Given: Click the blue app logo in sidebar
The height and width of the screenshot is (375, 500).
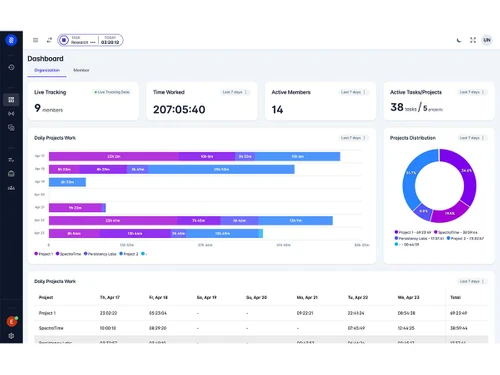Looking at the screenshot, I should [11, 40].
